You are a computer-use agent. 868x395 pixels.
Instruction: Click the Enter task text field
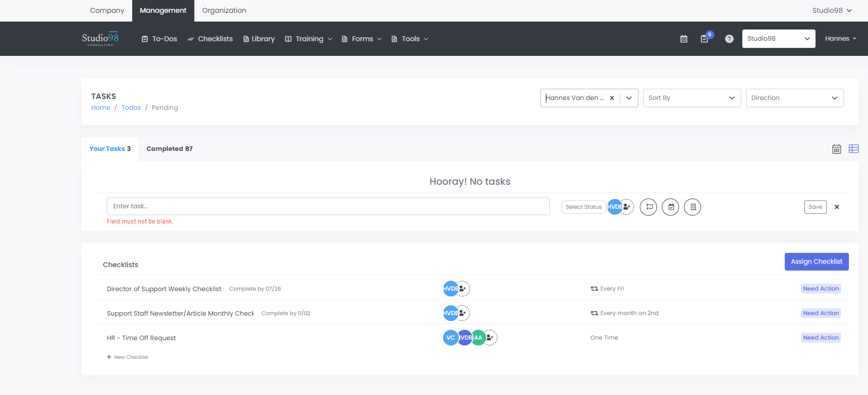click(x=328, y=206)
